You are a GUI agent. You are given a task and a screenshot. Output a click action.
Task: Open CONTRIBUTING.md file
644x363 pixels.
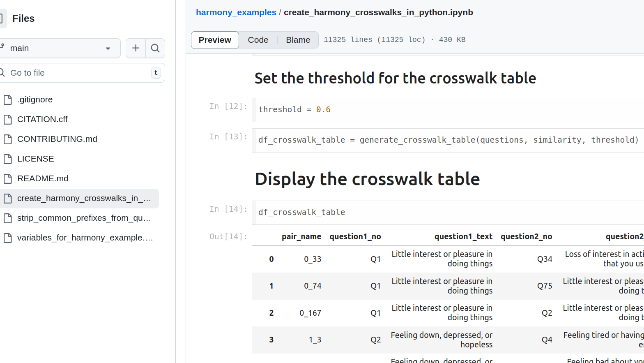point(57,139)
